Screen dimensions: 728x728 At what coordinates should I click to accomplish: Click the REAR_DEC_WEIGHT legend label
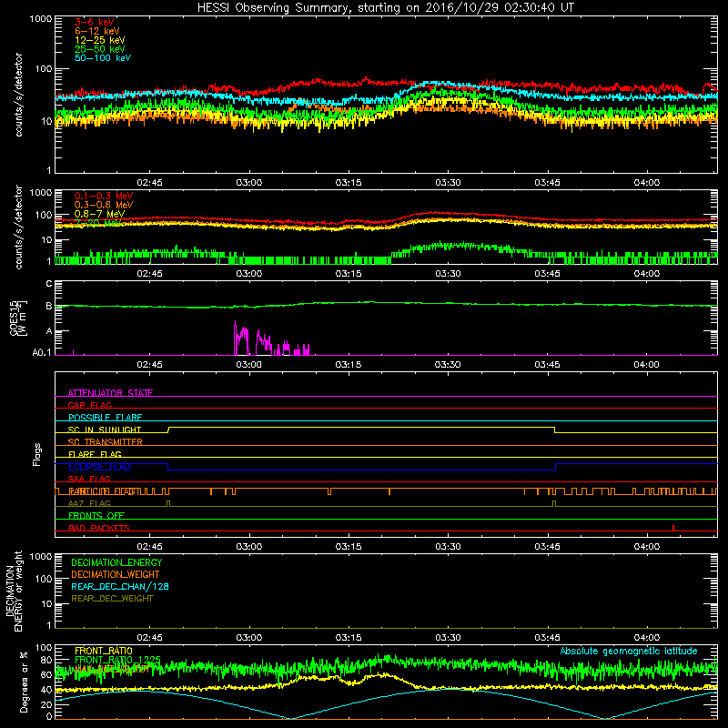point(112,599)
